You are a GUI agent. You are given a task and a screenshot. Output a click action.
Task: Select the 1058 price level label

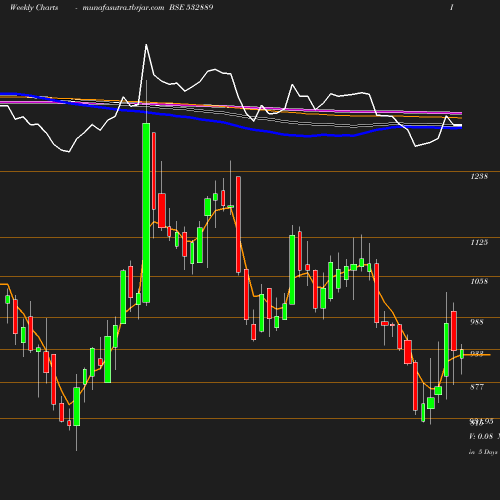point(479,281)
